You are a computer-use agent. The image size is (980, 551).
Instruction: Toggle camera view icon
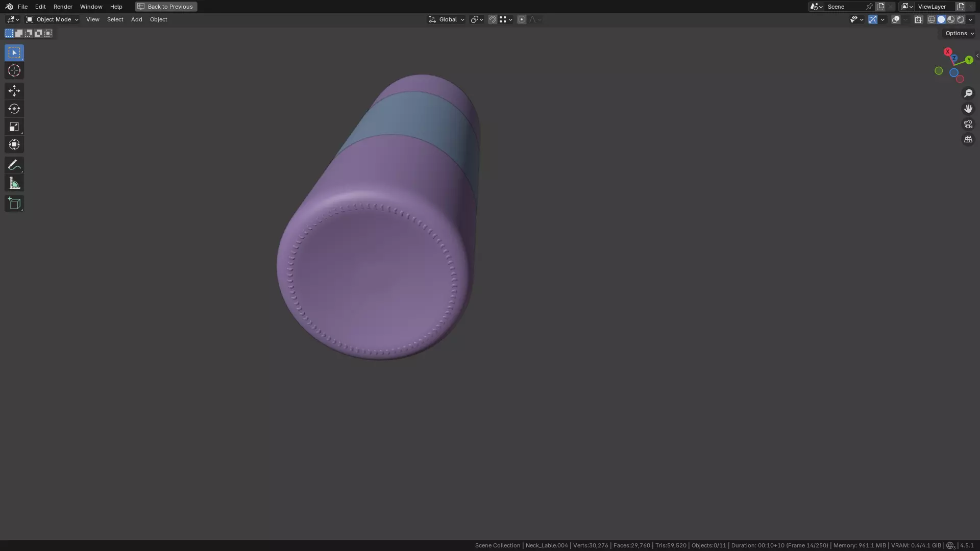968,124
